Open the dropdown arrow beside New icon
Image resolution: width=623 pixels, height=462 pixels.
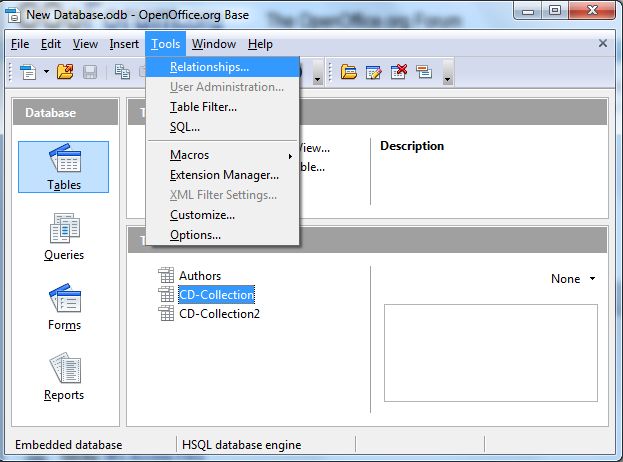click(x=44, y=73)
